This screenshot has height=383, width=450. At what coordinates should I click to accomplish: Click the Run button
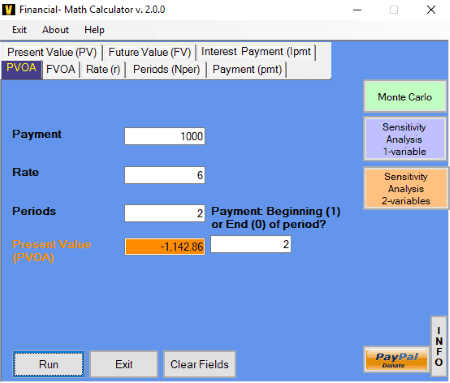(x=49, y=364)
